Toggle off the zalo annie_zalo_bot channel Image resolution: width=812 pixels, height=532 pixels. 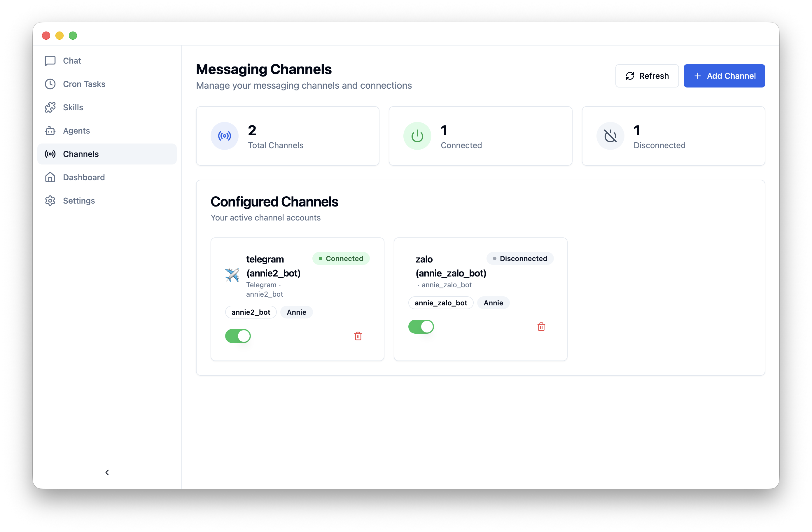tap(421, 327)
